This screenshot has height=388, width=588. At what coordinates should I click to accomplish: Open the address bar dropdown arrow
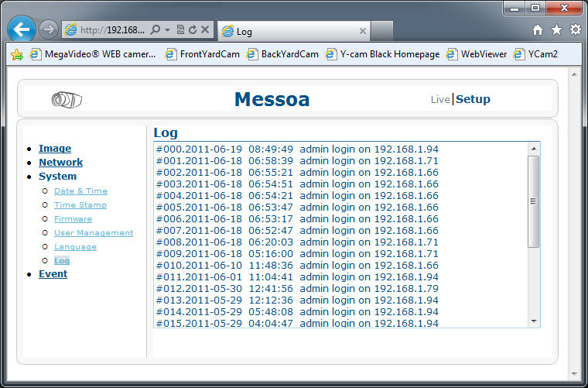coord(167,29)
